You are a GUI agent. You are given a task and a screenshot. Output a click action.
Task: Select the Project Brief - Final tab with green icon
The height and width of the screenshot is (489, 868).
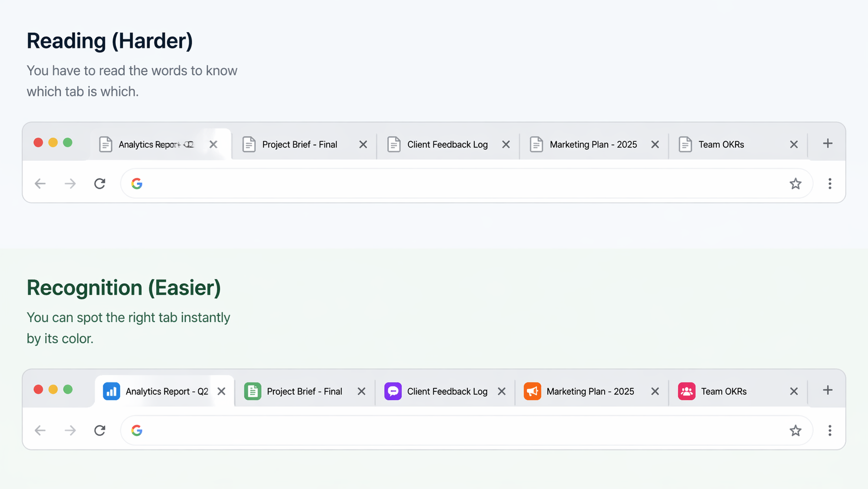pos(305,391)
